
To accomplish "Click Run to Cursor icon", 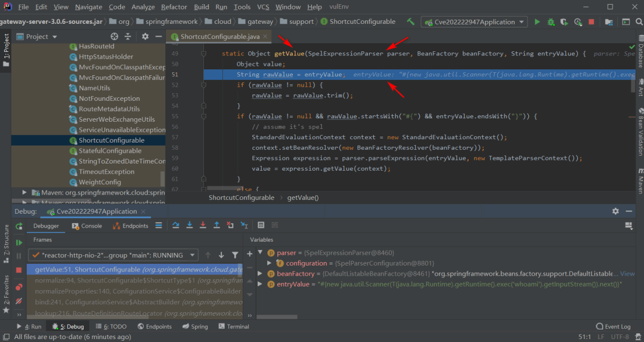I will pos(244,225).
